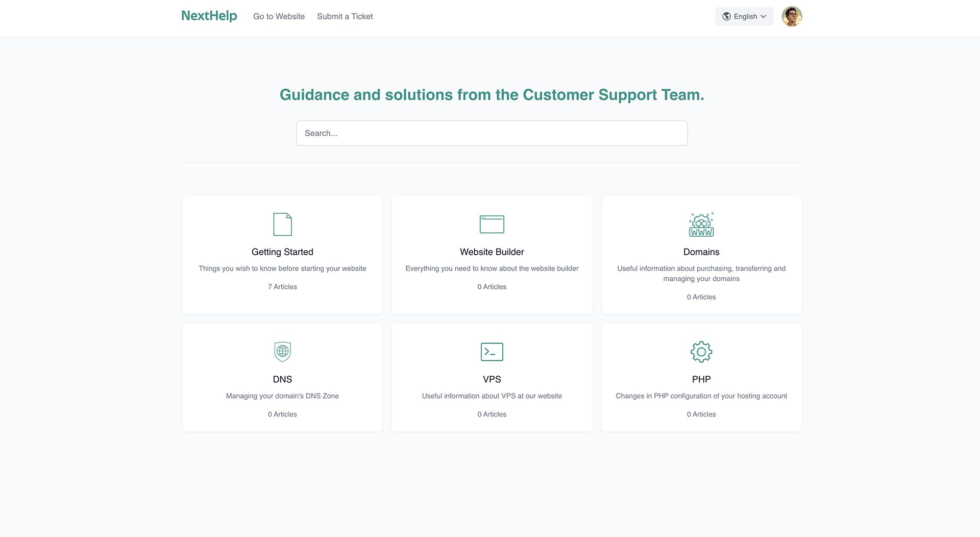Expand the English language dropdown
The width and height of the screenshot is (980, 537).
coord(745,16)
